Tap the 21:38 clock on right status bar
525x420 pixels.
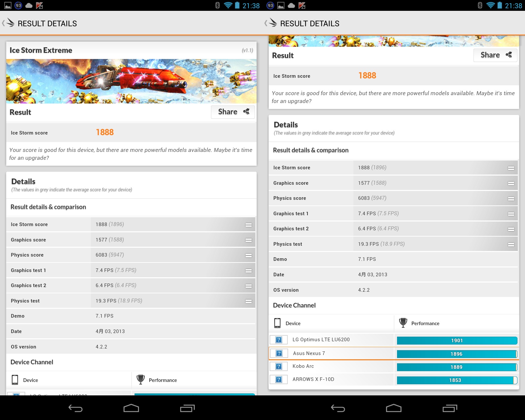[x=514, y=6]
